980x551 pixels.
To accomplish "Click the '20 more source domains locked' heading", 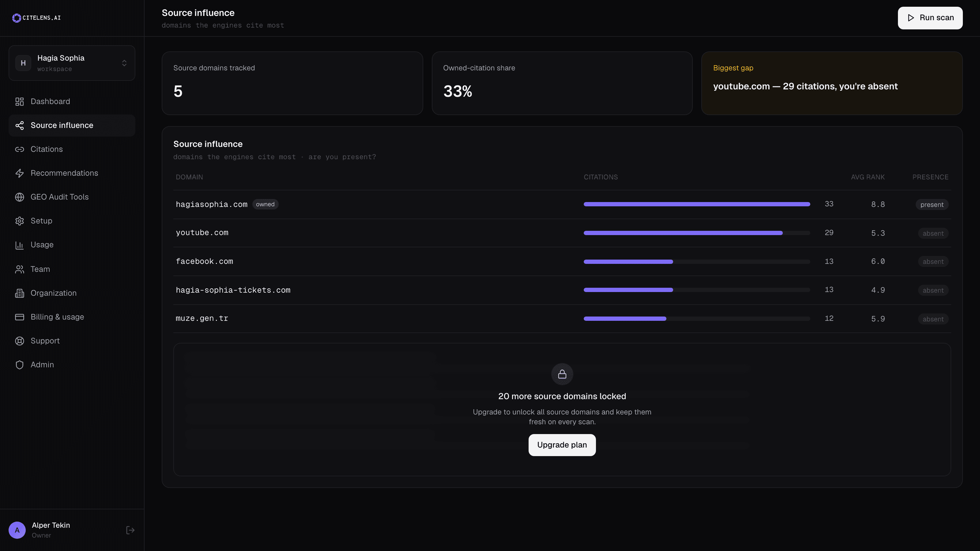I will tap(562, 396).
